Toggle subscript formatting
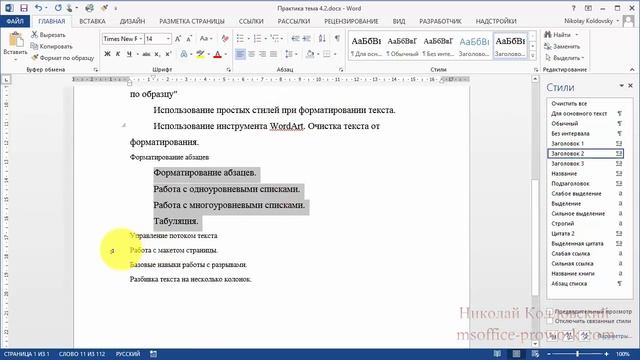The image size is (640, 360). [158, 54]
